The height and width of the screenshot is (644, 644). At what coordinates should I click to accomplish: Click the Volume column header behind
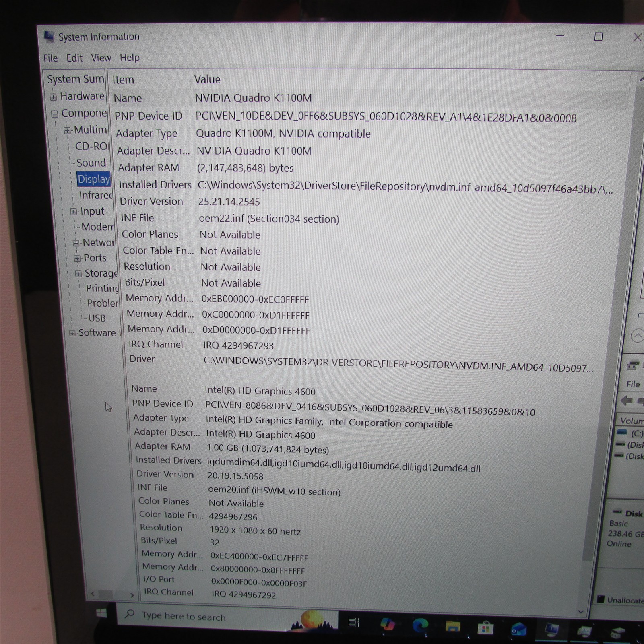coord(632,421)
